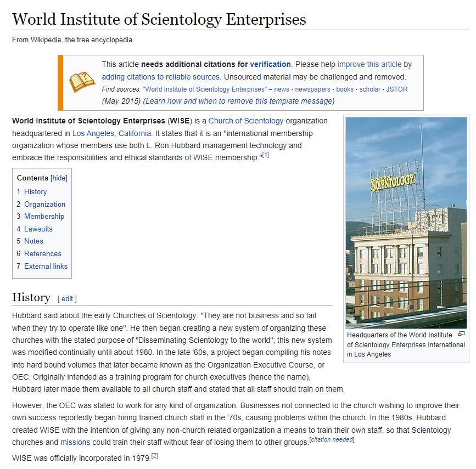Click the newspapers source link
This screenshot has width=476, height=469.
(313, 89)
